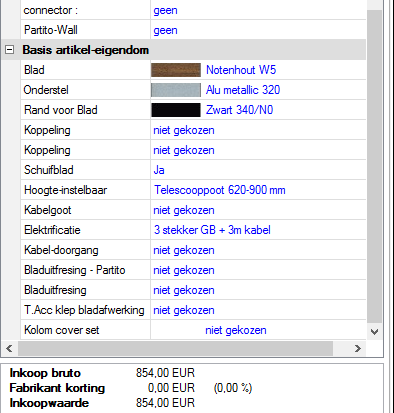
Task: Select the Notenhout W5 Blad value
Action: [241, 70]
